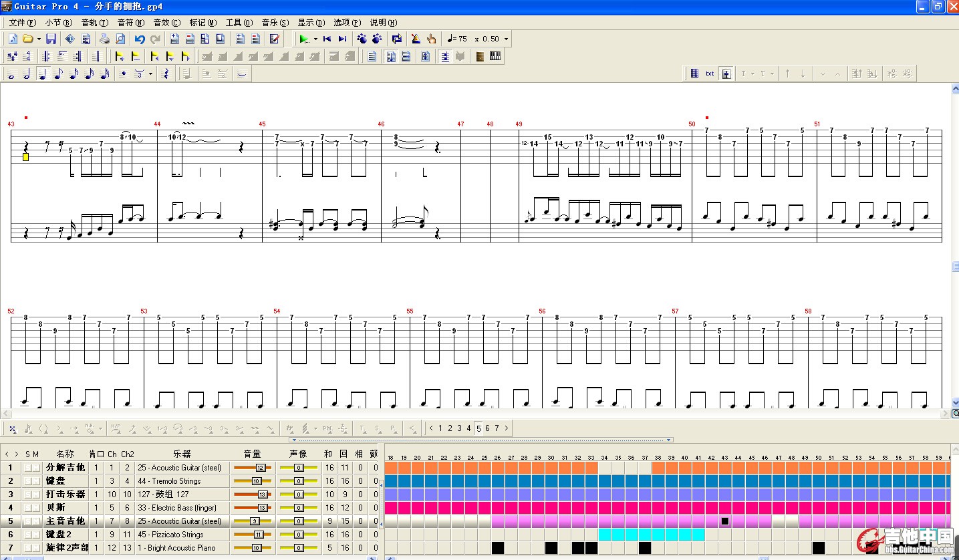Select instrument 45 - Pizzicato Strings
This screenshot has height=560, width=959.
tap(170, 535)
